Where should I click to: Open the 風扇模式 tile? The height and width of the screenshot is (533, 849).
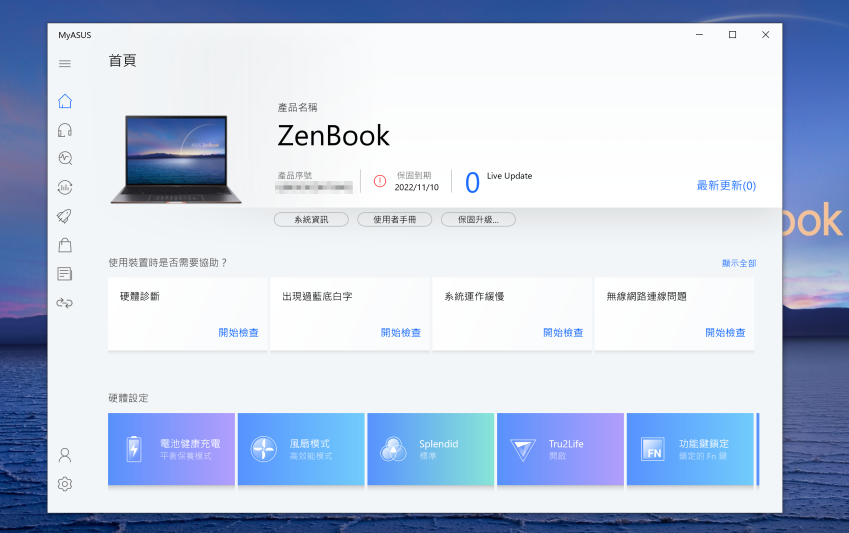(x=301, y=449)
